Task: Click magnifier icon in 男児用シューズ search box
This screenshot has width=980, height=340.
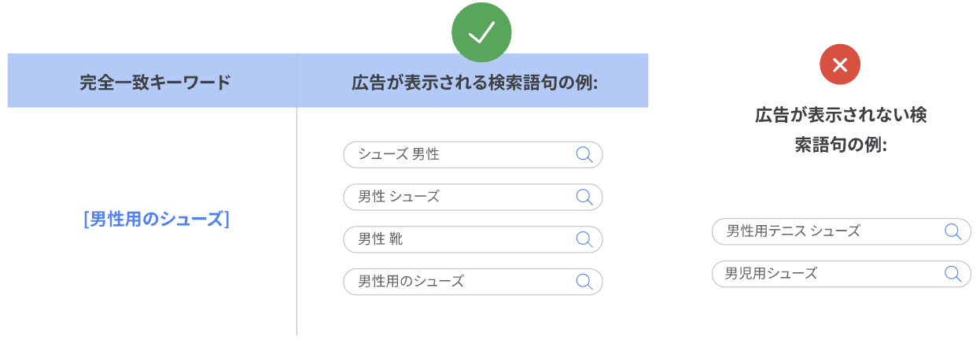Action: pos(952,274)
